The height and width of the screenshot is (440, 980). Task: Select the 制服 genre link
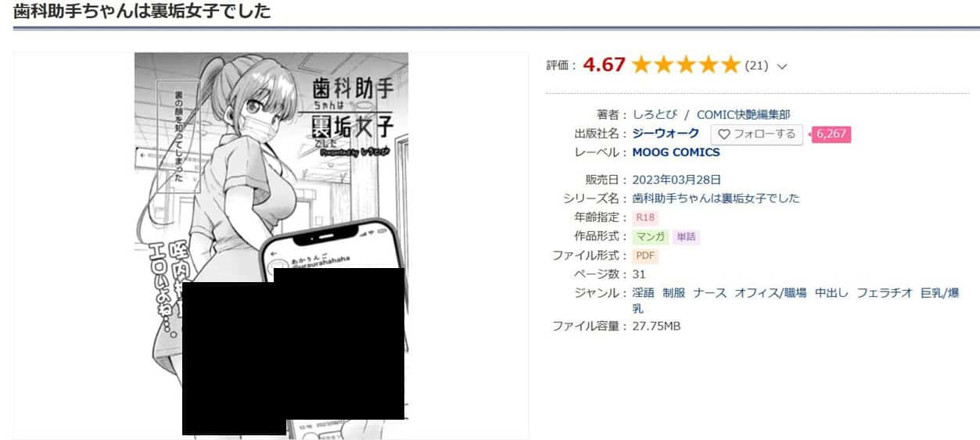click(673, 293)
